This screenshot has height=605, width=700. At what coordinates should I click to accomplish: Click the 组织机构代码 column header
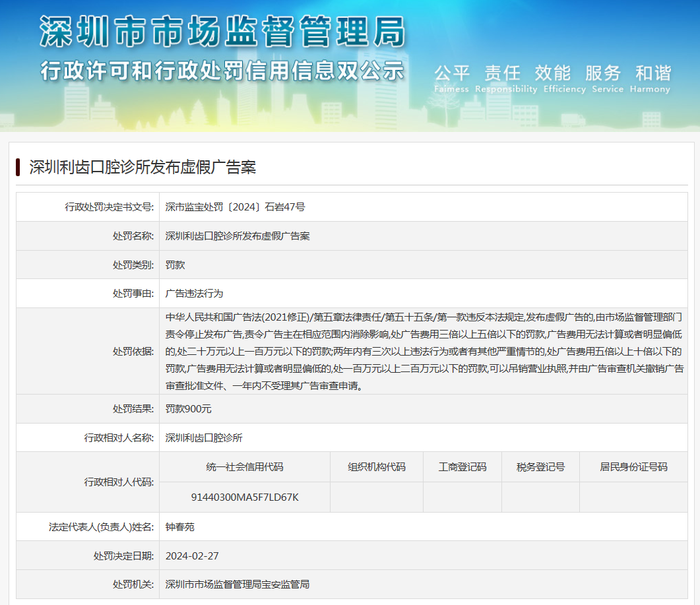click(x=377, y=466)
